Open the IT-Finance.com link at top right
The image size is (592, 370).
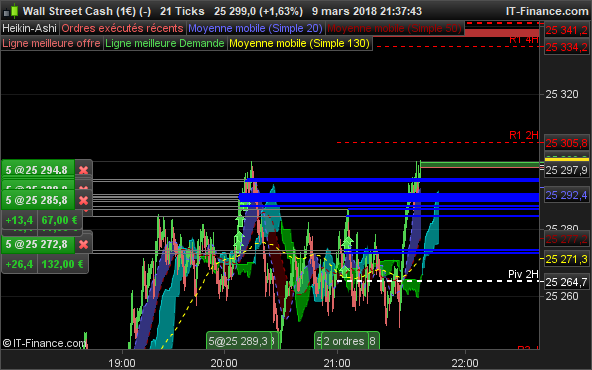547,11
